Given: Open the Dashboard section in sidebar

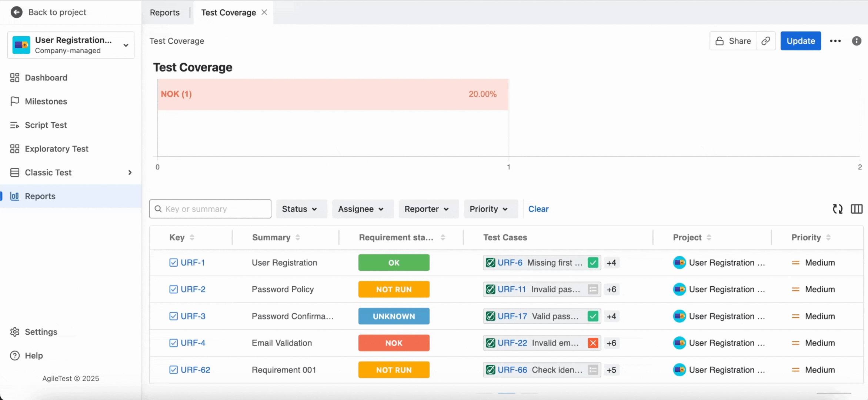Looking at the screenshot, I should coord(46,77).
